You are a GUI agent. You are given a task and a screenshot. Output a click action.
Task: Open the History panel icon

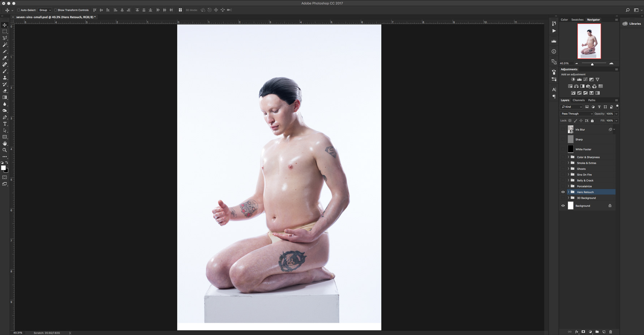[554, 24]
